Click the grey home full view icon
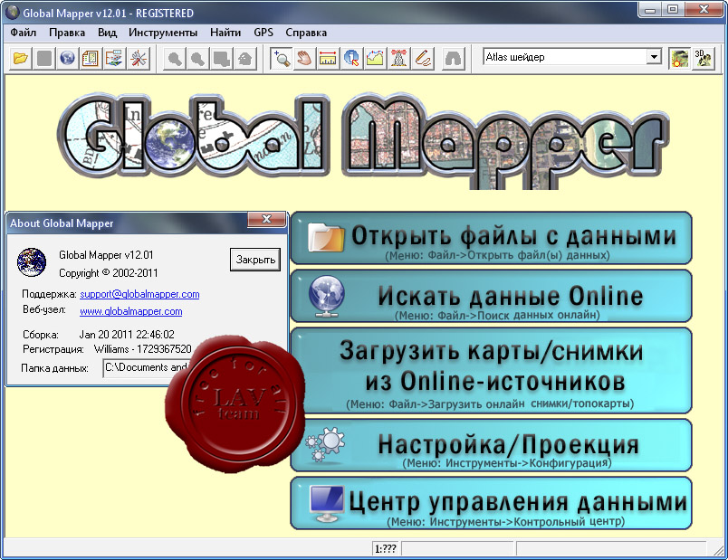The height and width of the screenshot is (560, 728). [245, 59]
